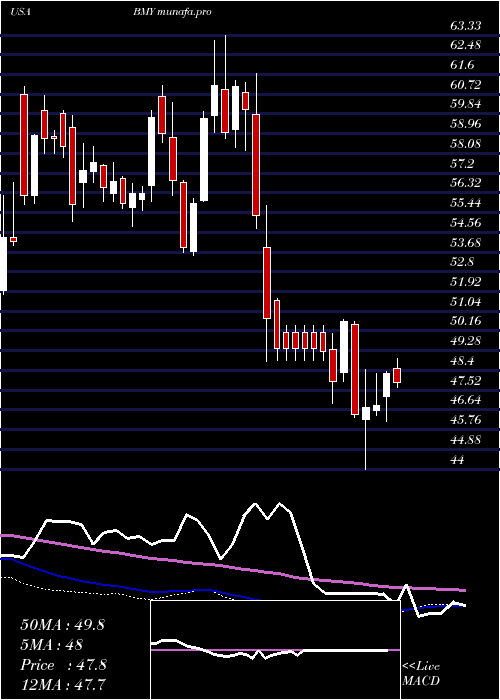The image size is (500, 700).
Task: Select the 45.76 price axis label
Action: [x=466, y=420]
